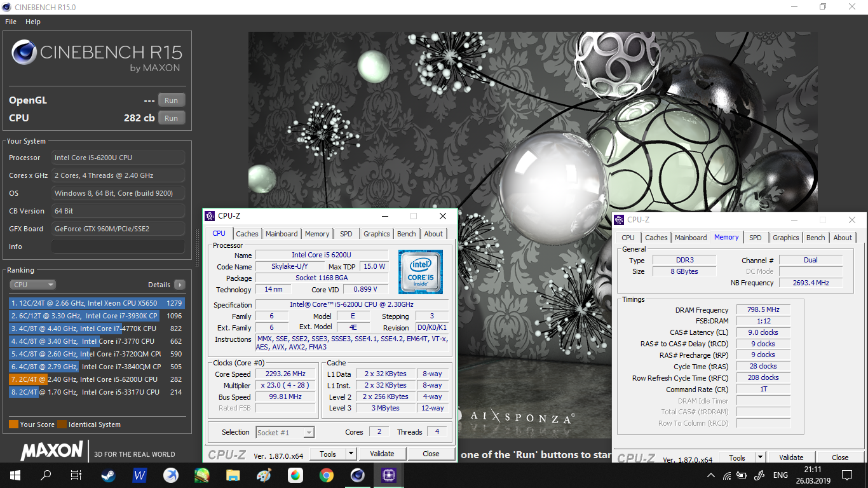Switch to Caches tab in CPU-Z CPU window
The image size is (868, 488).
coord(247,234)
